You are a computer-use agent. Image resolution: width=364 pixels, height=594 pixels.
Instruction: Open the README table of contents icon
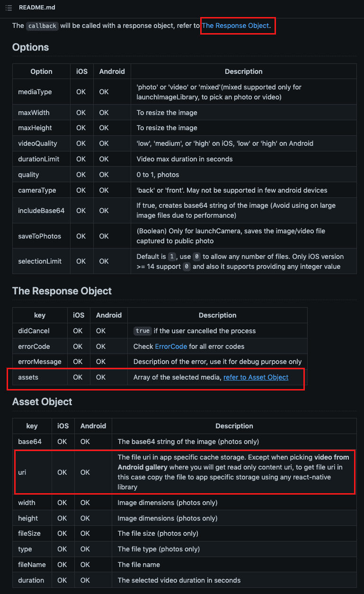click(x=9, y=8)
